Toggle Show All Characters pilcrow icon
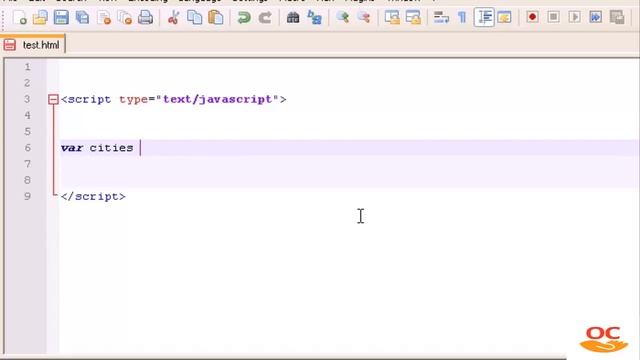 pos(462,18)
